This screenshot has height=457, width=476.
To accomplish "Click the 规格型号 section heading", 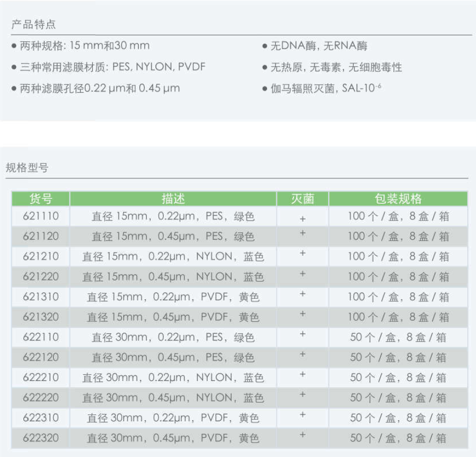I will [27, 167].
